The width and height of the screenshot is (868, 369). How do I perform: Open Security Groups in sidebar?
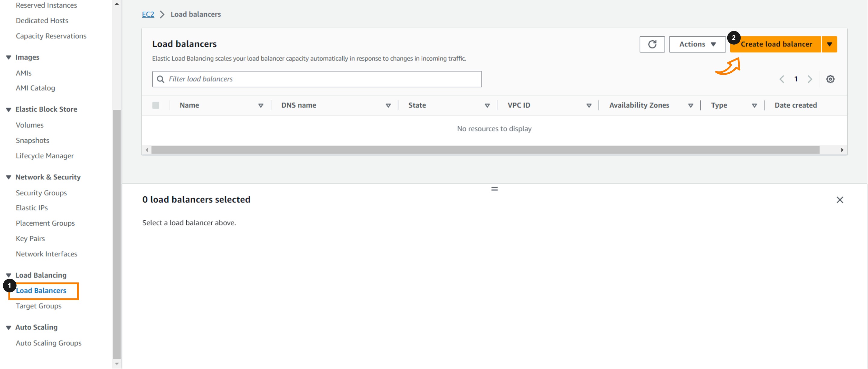coord(41,193)
